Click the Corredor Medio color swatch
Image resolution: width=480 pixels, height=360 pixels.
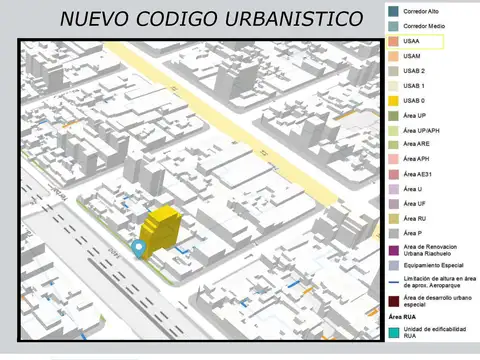coord(393,26)
